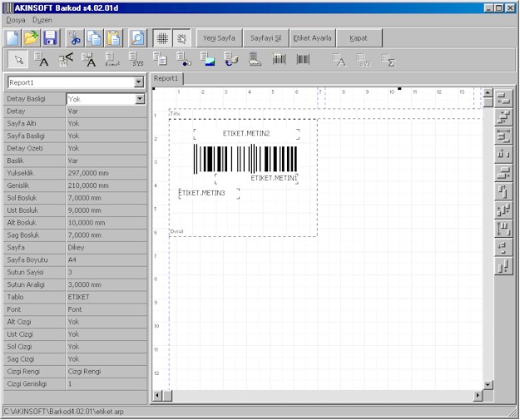Click the Sayfayi Sil button
Screen dimensions: 520x420
265,38
